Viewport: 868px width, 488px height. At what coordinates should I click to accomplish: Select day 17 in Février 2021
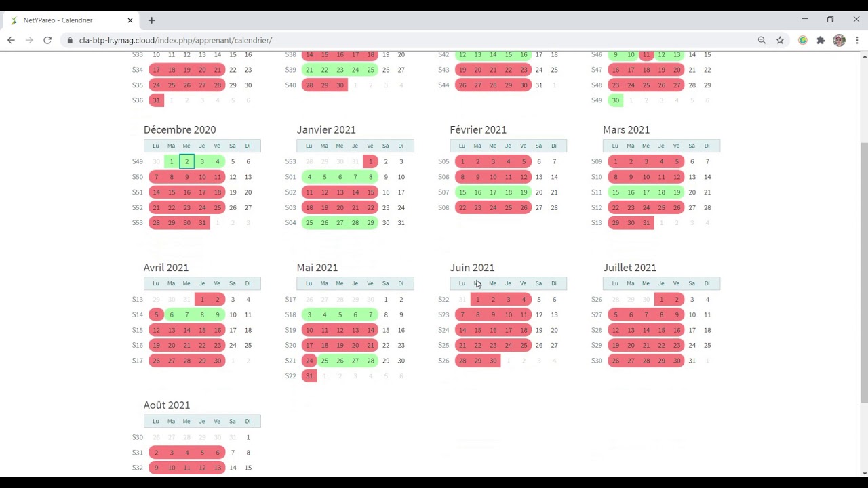[493, 192]
